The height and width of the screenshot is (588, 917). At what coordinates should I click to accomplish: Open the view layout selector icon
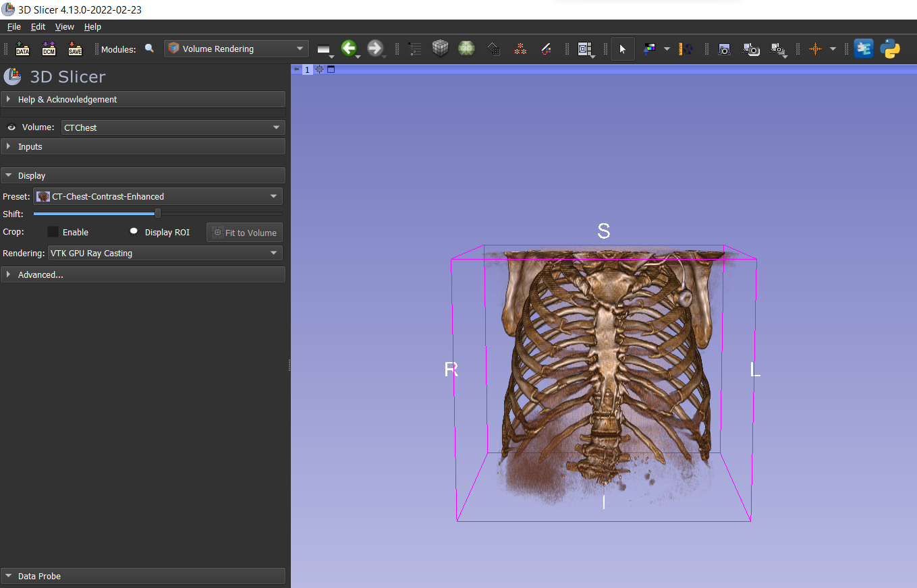click(x=584, y=49)
